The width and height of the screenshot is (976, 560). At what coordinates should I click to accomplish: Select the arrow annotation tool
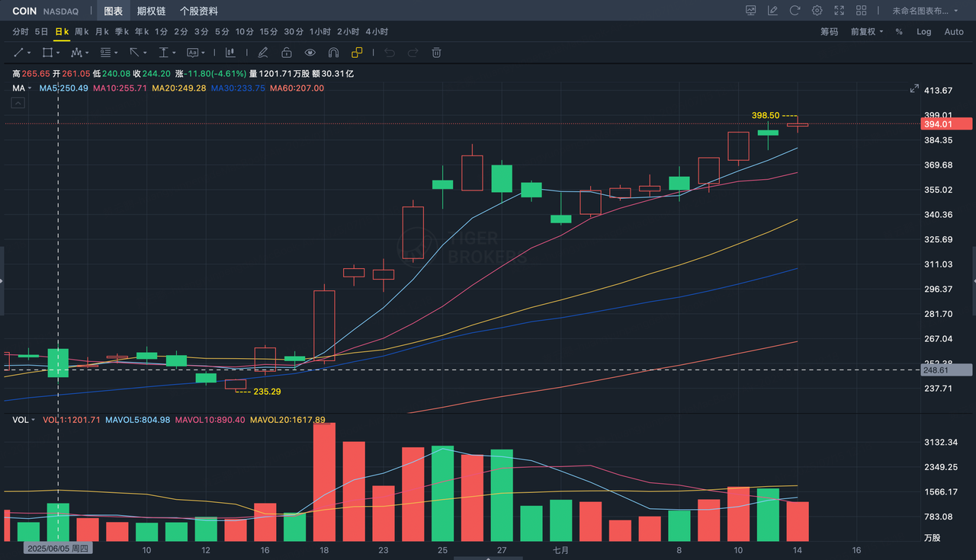[134, 53]
